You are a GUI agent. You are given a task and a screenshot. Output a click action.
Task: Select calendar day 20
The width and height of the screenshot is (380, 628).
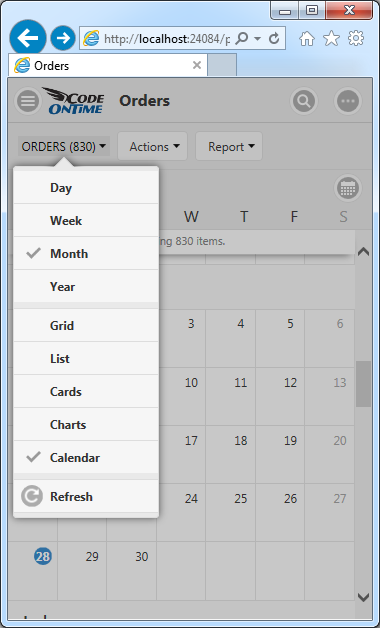click(x=330, y=455)
